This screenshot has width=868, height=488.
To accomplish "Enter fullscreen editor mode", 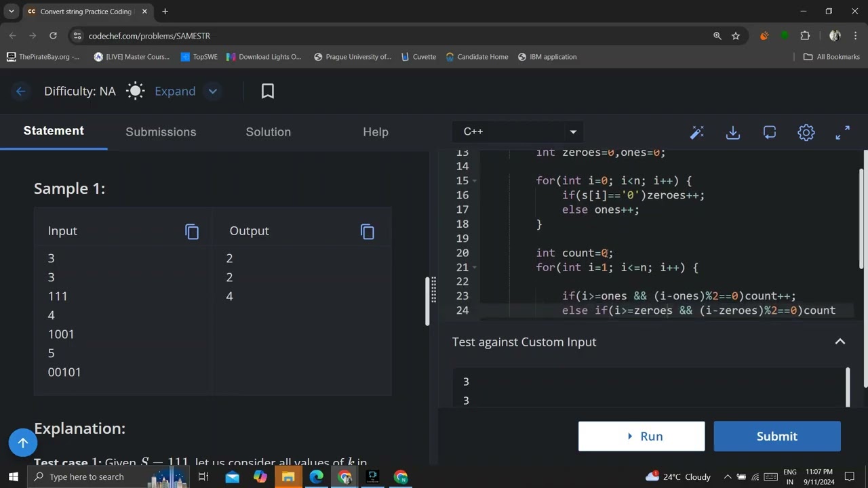I will pos(843,133).
